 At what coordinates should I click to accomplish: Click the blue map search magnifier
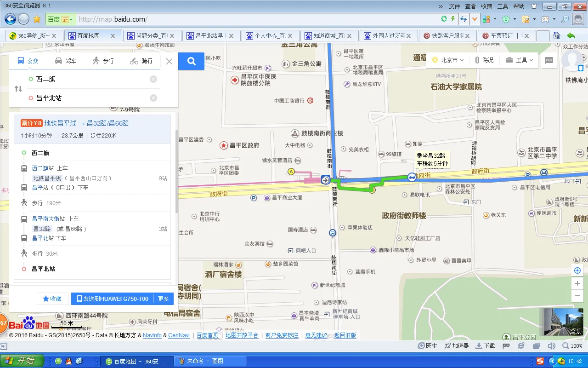tap(191, 61)
